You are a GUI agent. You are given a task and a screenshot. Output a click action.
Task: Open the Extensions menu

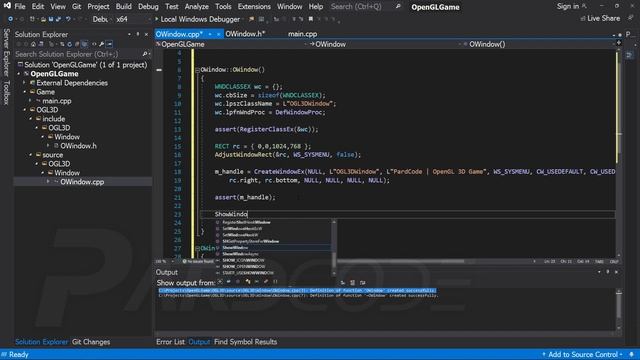coord(254,7)
